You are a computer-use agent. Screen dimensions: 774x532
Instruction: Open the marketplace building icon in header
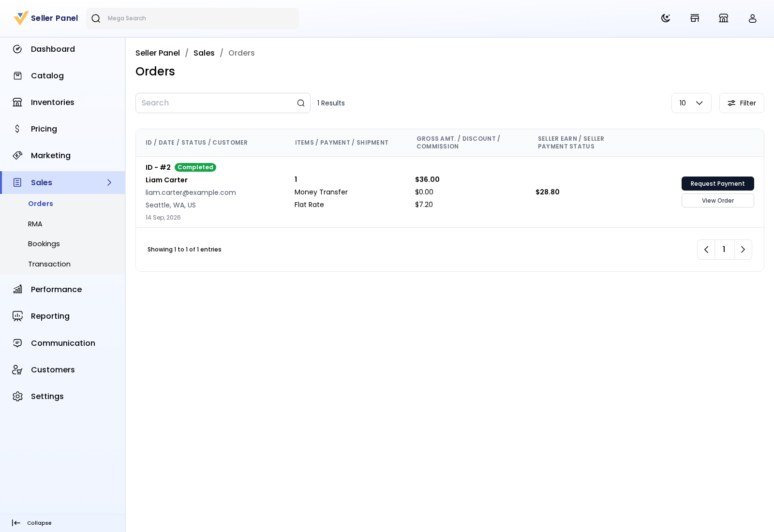coord(724,18)
